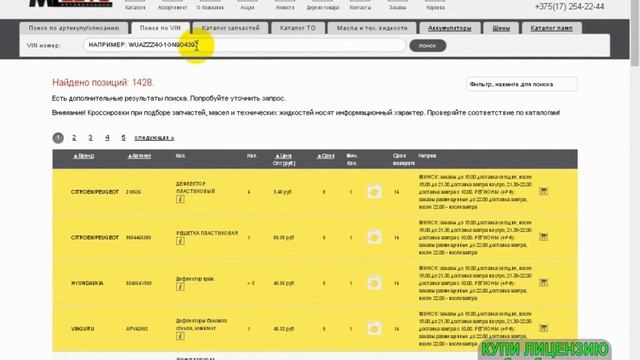Image resolution: width=640 pixels, height=360 pixels.
Task: Go to results page 5
Action: click(x=123, y=138)
